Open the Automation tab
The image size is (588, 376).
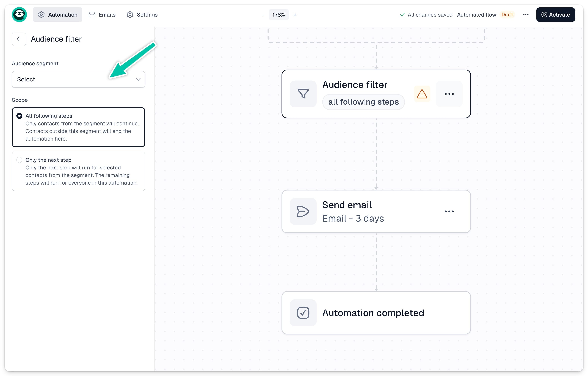pyautogui.click(x=58, y=15)
